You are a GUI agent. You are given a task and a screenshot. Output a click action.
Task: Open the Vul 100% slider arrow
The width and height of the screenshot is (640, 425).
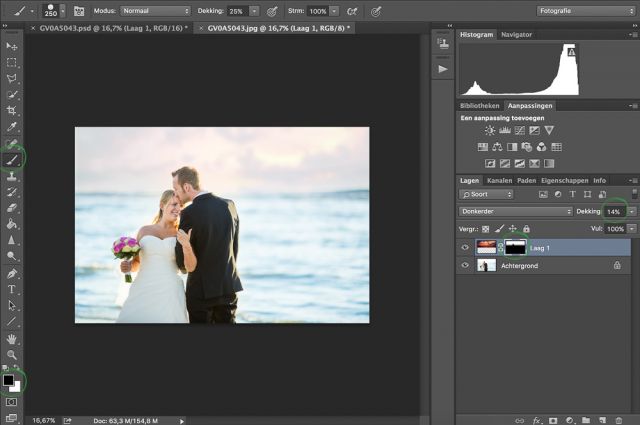pyautogui.click(x=632, y=229)
